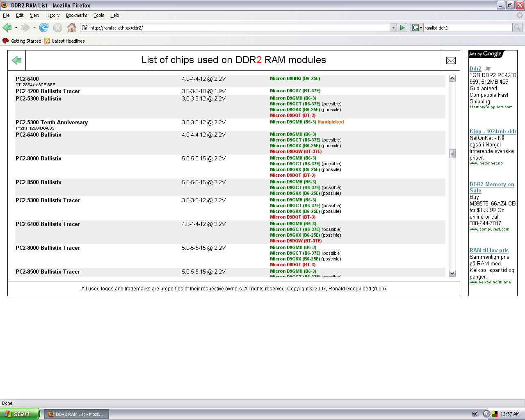Click the site favicon in the address bar
This screenshot has width=525, height=420.
click(84, 27)
